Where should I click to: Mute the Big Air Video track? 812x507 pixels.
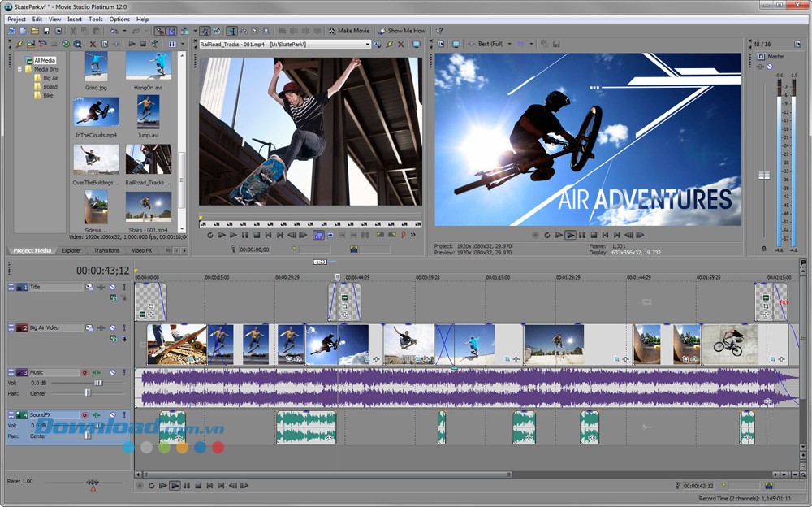coord(112,327)
